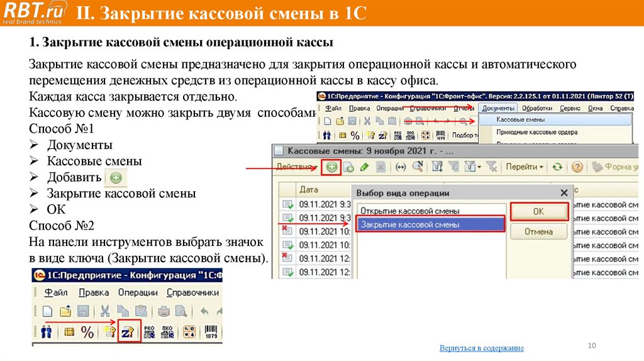Open Файл menu in upper 1C window
Image resolution: width=644 pixels, height=361 pixels.
click(333, 108)
